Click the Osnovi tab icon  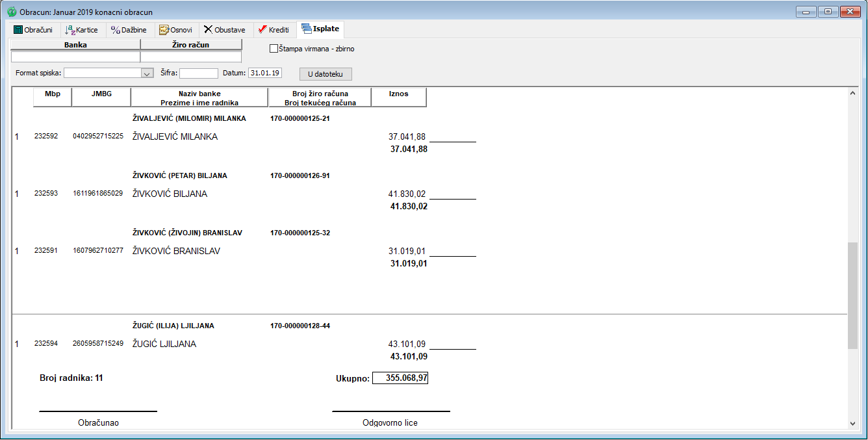164,30
